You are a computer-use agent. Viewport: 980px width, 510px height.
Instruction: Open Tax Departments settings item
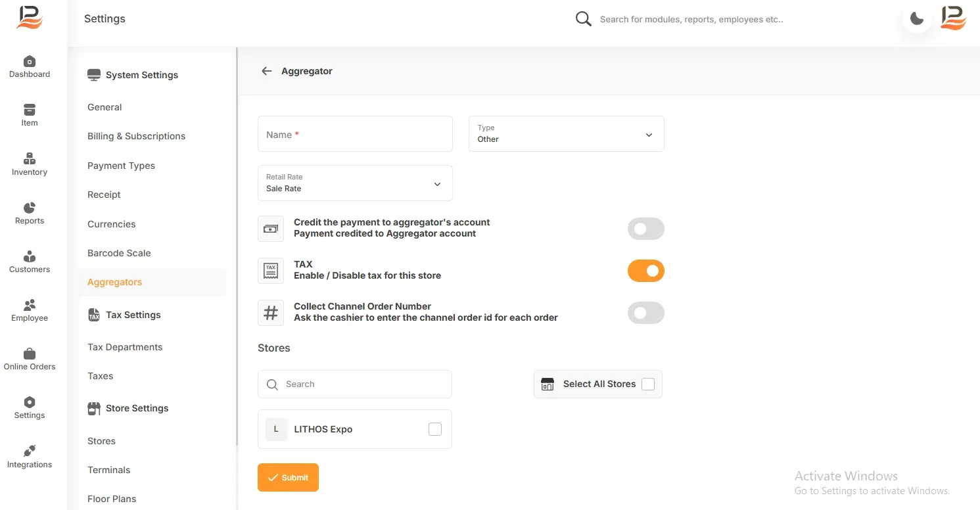pos(125,347)
